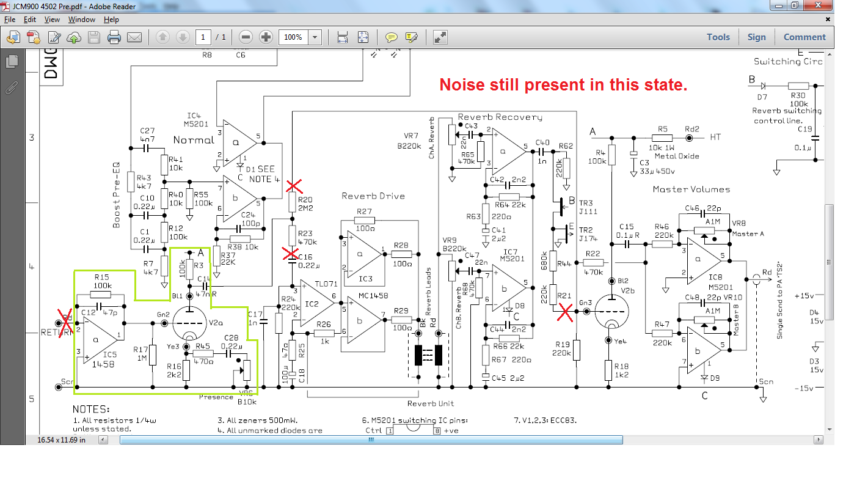The image size is (868, 489).
Task: Click the horizontal scrollbar right arrow
Action: pos(819,439)
